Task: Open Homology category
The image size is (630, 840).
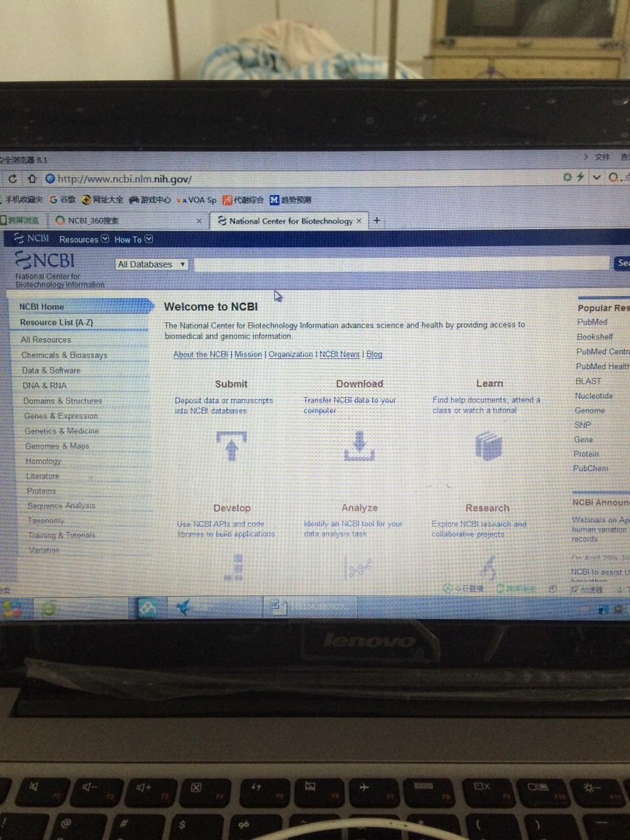Action: click(x=43, y=461)
